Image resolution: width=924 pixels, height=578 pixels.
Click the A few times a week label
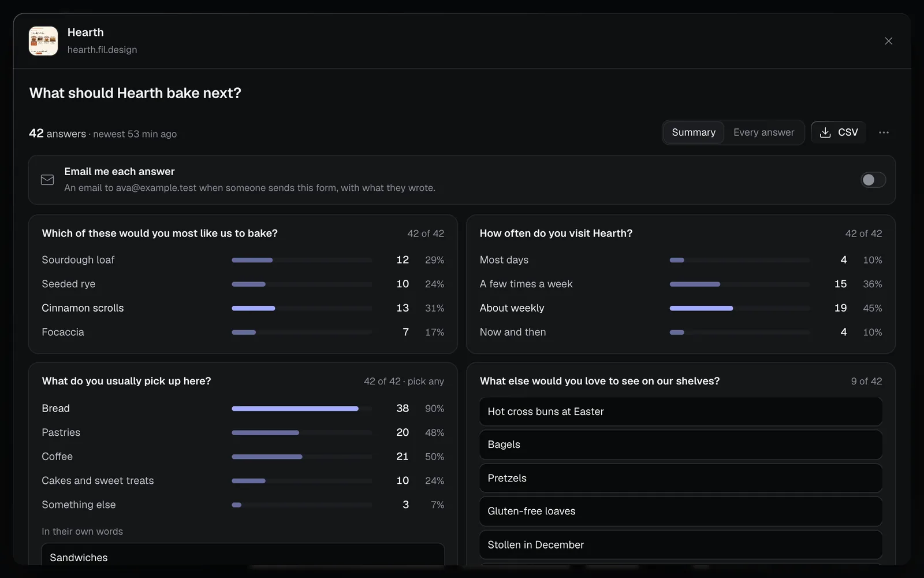pyautogui.click(x=526, y=284)
